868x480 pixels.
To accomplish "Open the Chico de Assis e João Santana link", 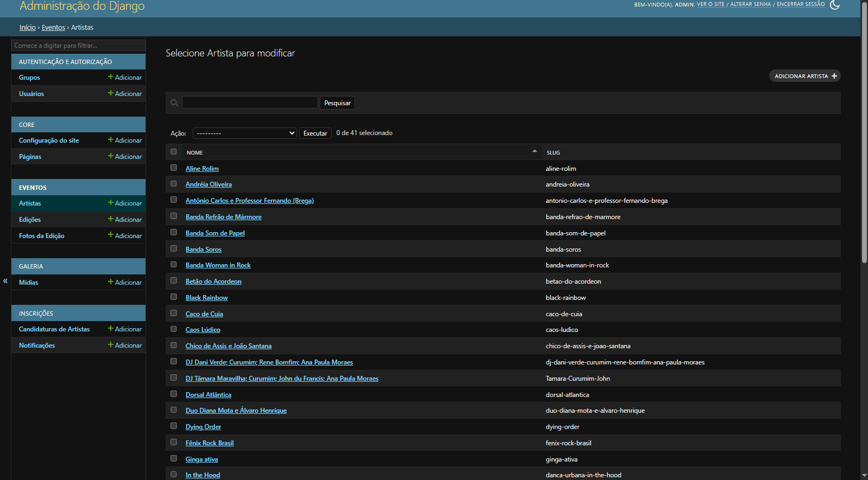I will click(x=229, y=346).
